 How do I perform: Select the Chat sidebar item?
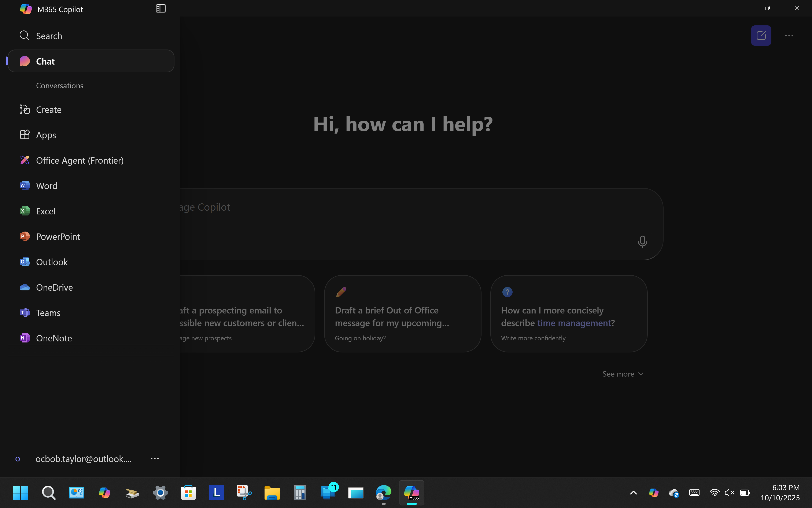pos(91,61)
